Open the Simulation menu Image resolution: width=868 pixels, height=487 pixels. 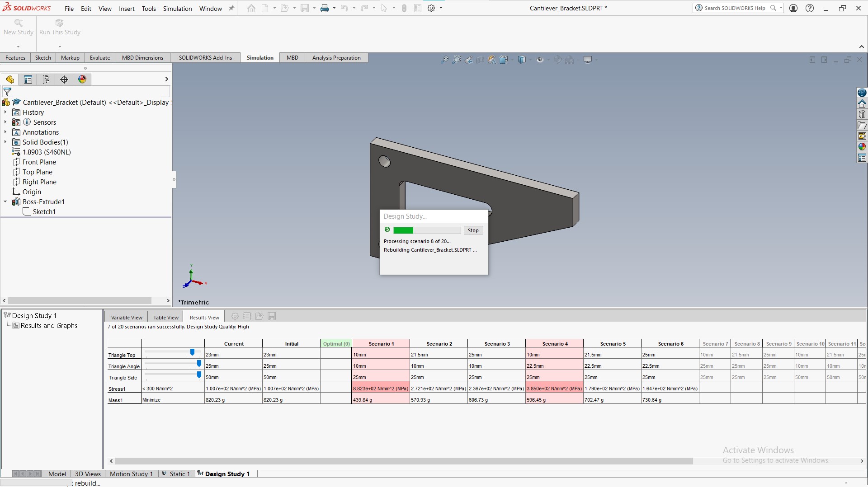pos(177,9)
